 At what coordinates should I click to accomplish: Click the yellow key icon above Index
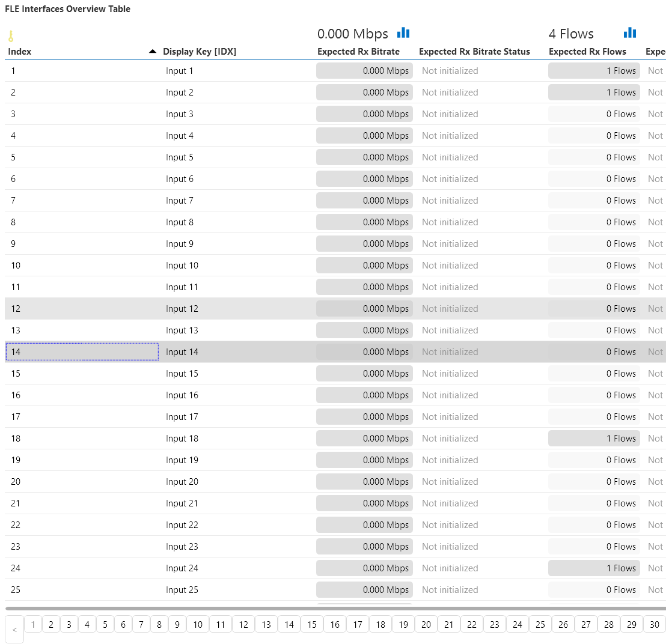pyautogui.click(x=11, y=36)
